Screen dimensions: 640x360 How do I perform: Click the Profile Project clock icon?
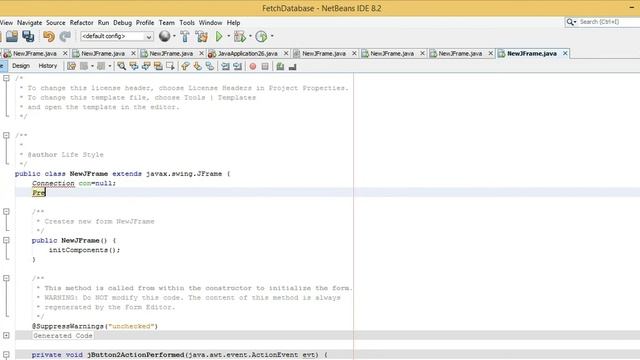pos(261,36)
